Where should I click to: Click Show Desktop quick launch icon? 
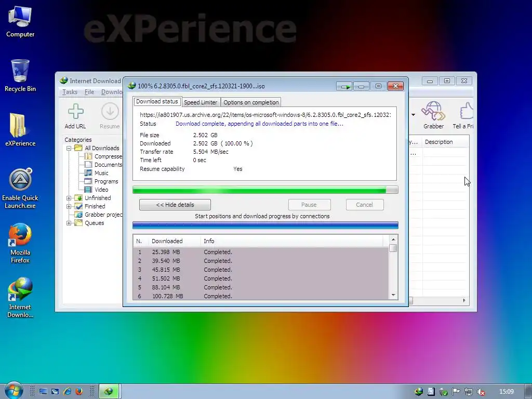43,392
